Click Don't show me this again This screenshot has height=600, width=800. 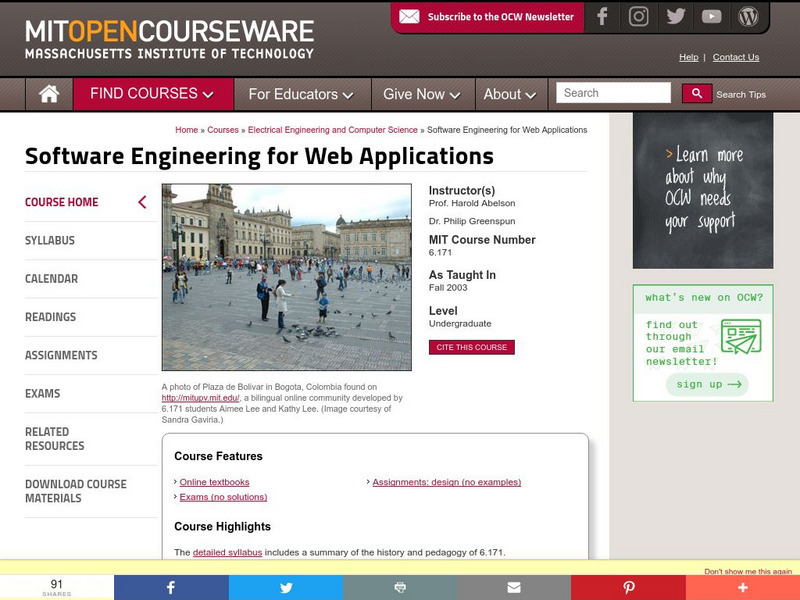coord(748,571)
